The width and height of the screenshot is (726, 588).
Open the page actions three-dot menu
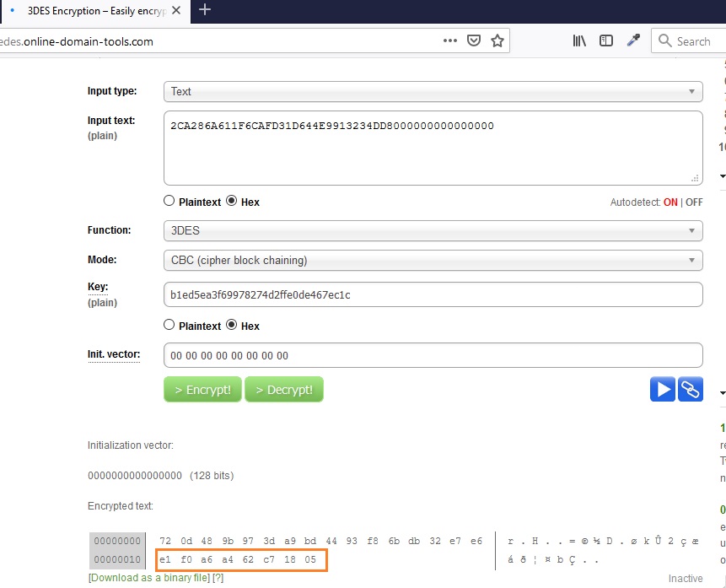[x=450, y=40]
